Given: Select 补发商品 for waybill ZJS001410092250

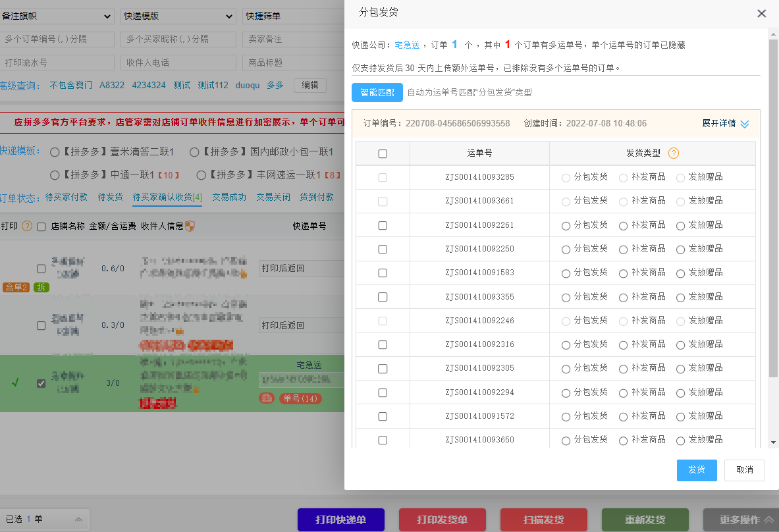Looking at the screenshot, I should click(x=623, y=250).
